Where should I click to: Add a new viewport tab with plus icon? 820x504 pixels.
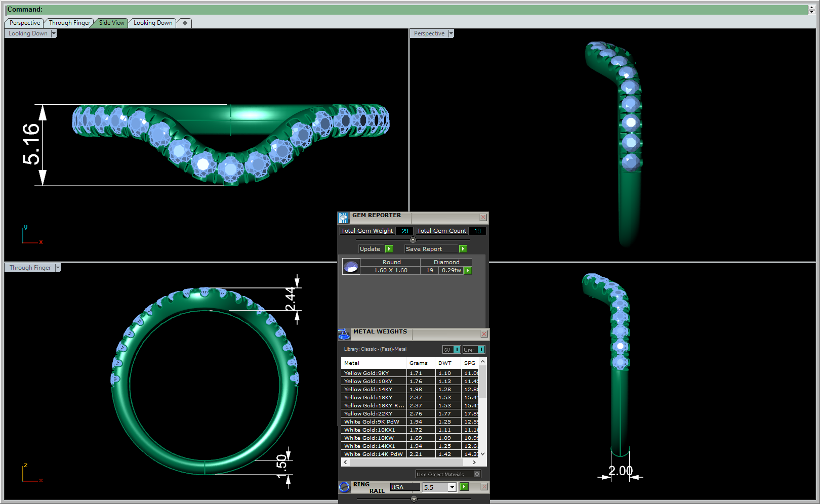(x=185, y=23)
